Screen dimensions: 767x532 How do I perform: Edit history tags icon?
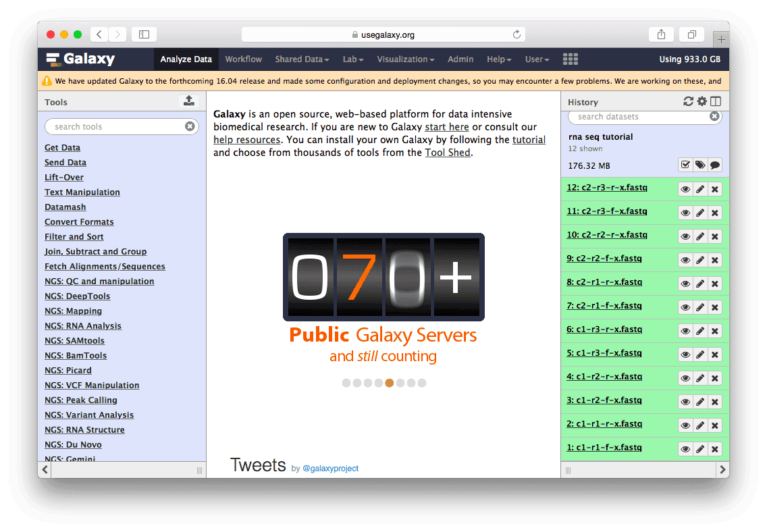click(x=700, y=165)
